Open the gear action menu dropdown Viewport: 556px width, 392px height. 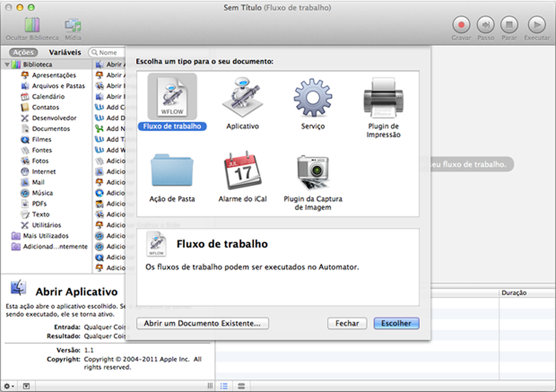tap(10, 386)
